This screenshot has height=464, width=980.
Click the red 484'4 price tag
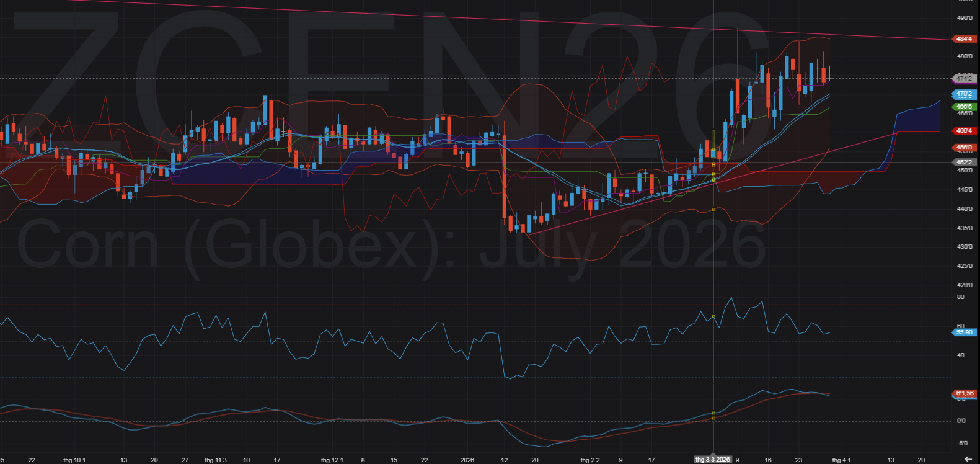tap(964, 39)
